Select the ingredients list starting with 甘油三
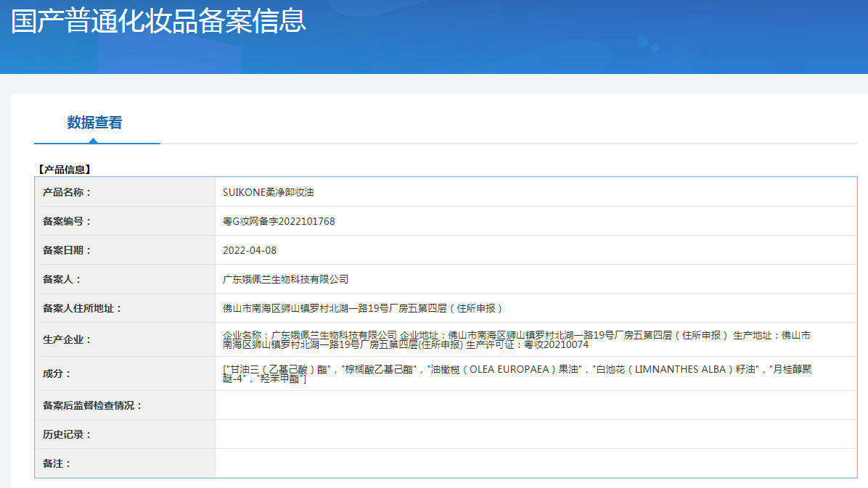 (517, 374)
